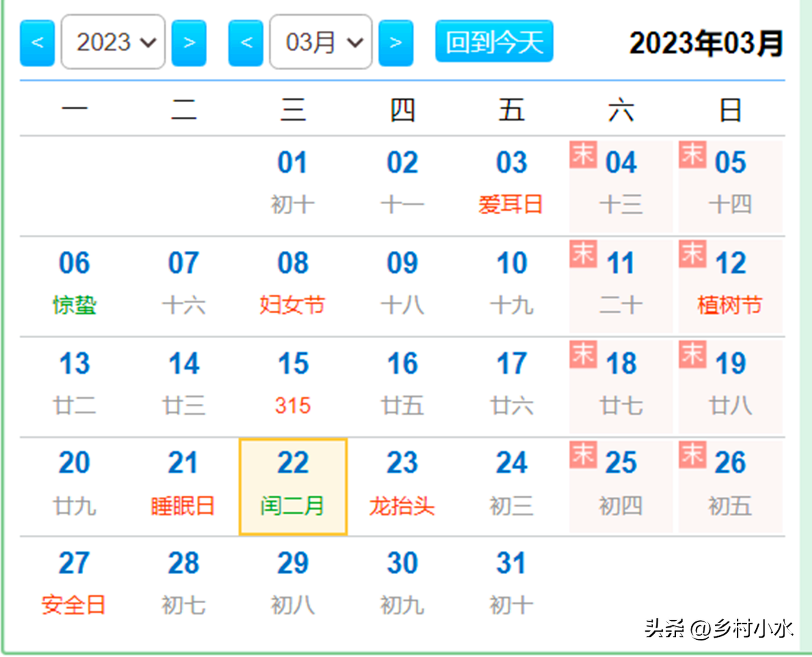Select highlighted date 22 闰二月

[293, 487]
